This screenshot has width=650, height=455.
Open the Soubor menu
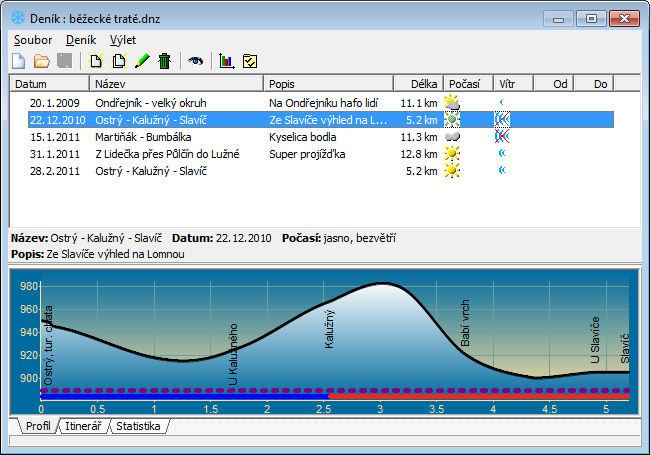coord(33,39)
